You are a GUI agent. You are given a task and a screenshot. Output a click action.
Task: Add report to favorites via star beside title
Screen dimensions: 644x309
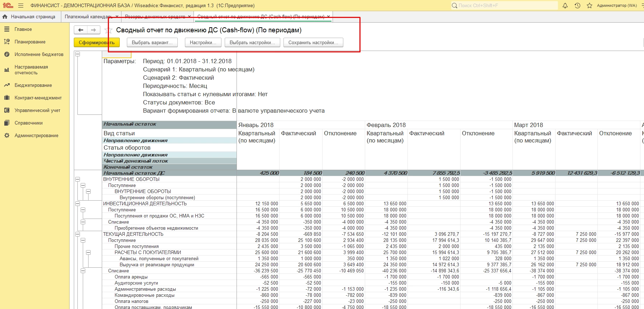tap(108, 31)
